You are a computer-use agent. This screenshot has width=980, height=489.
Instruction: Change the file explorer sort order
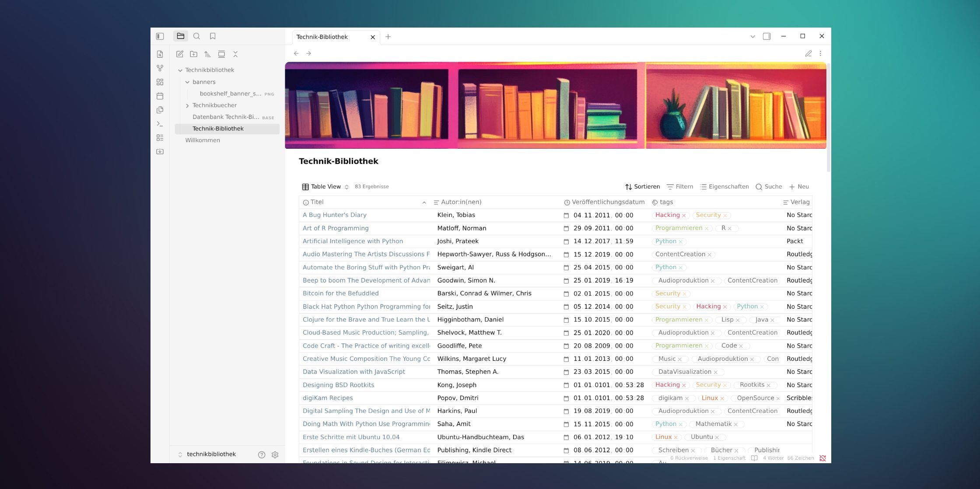point(208,54)
